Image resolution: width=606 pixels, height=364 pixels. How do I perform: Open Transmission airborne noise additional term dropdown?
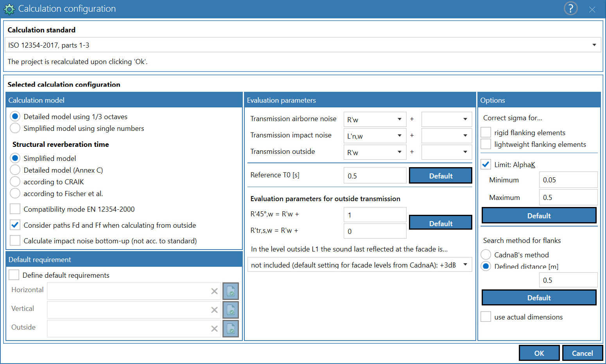pos(446,119)
